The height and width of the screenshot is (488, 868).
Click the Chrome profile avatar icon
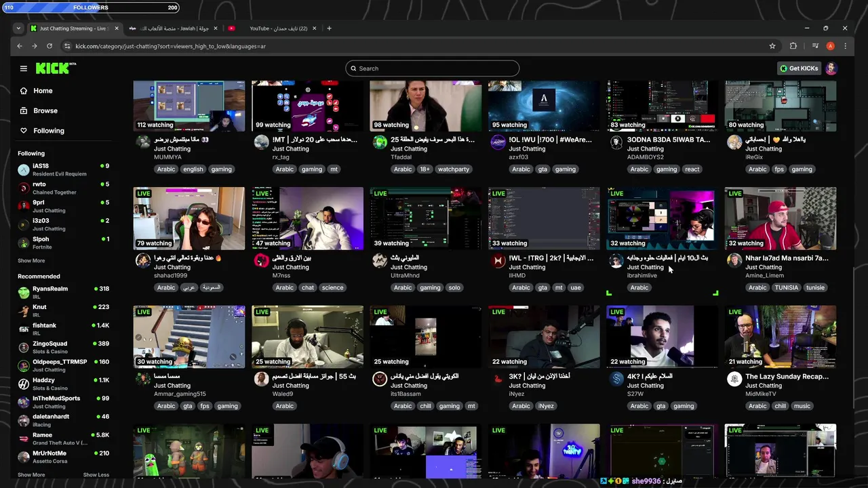pyautogui.click(x=830, y=46)
